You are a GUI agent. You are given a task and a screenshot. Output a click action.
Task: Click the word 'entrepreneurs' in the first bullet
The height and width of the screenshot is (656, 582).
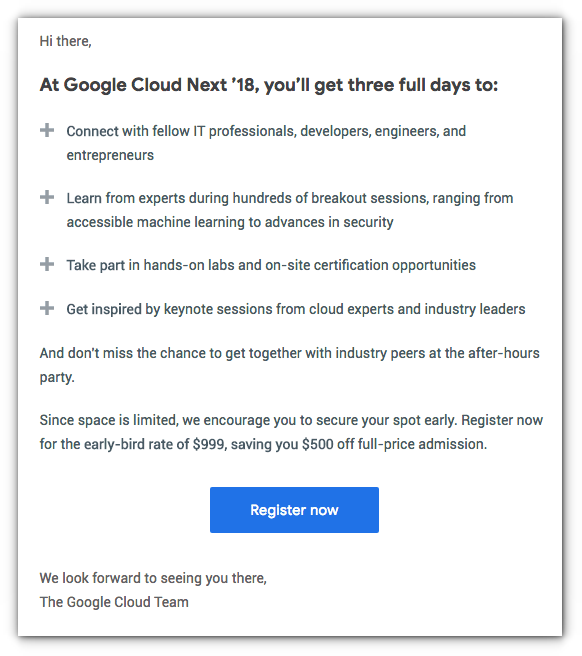[x=110, y=155]
